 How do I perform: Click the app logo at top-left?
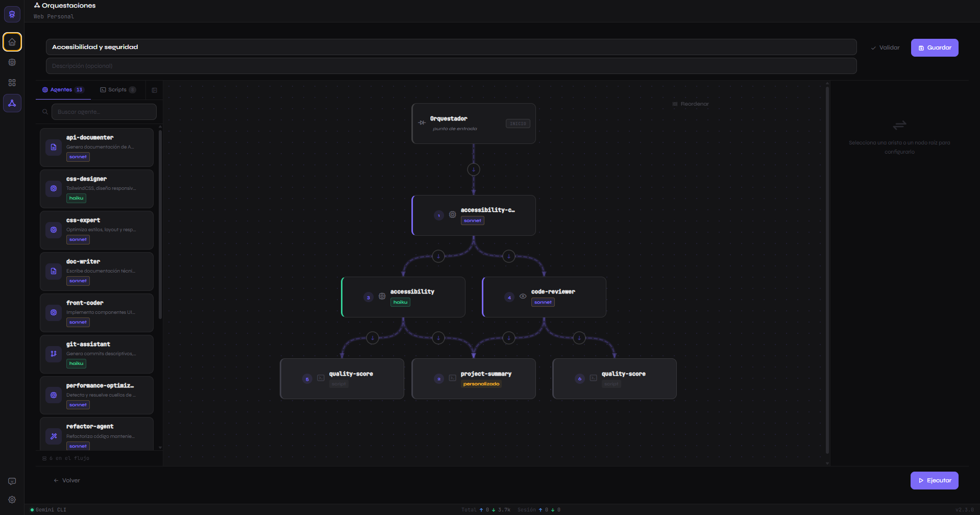(x=12, y=14)
